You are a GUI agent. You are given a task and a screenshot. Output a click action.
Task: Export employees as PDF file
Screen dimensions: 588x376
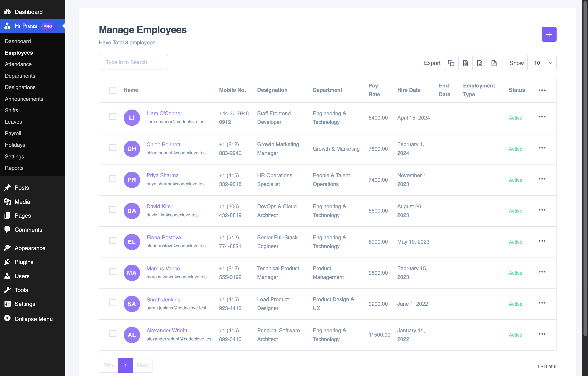pyautogui.click(x=494, y=63)
